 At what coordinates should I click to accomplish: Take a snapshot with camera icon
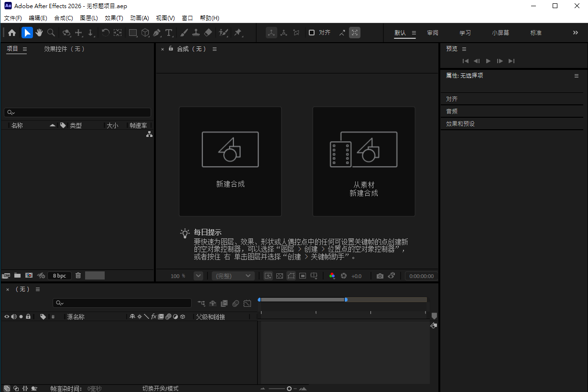coord(380,276)
